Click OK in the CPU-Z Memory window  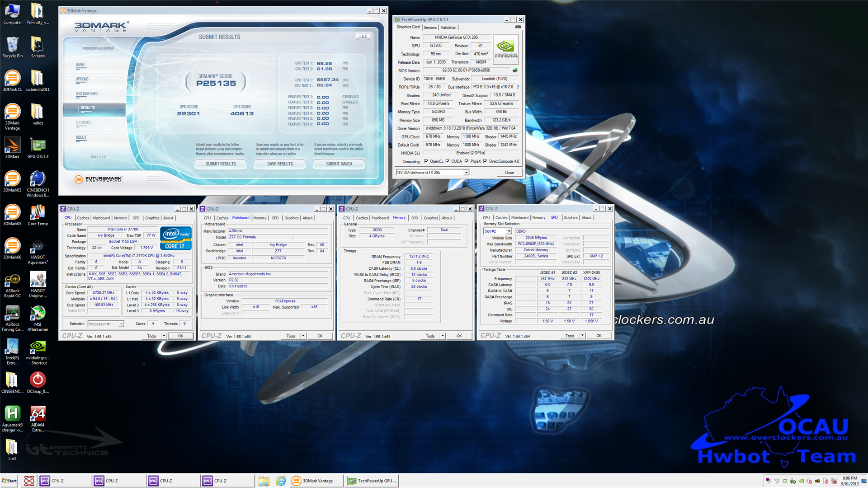tap(459, 336)
